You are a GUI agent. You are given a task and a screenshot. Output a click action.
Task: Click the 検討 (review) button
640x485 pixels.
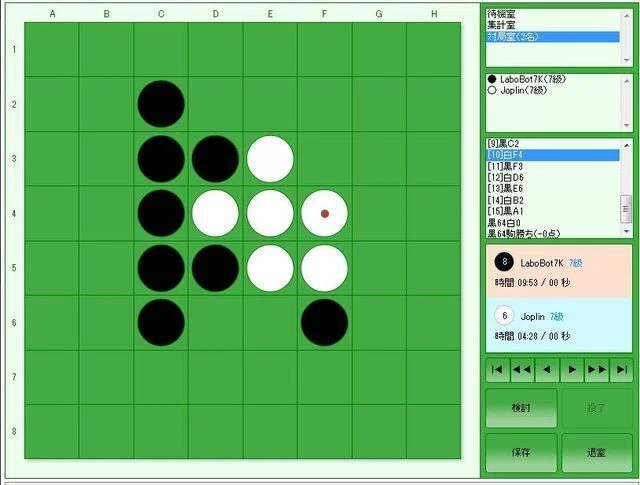pyautogui.click(x=521, y=408)
